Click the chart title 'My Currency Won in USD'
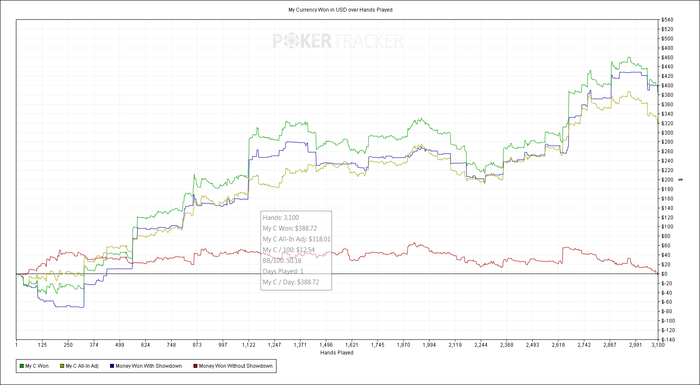Viewport: 700px width, 385px height. (317, 9)
